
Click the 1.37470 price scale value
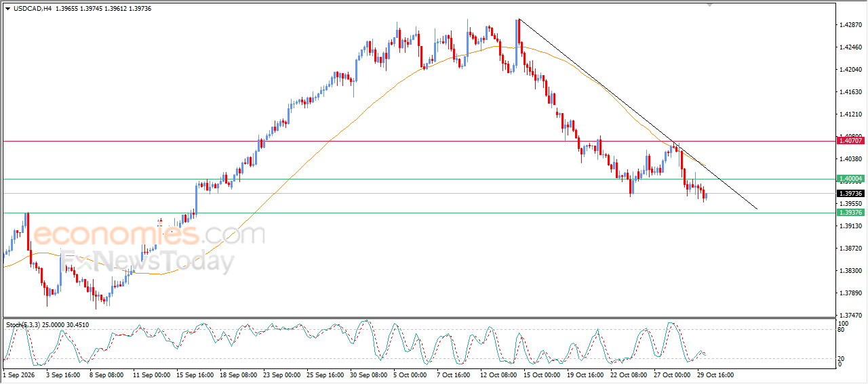[x=850, y=316]
